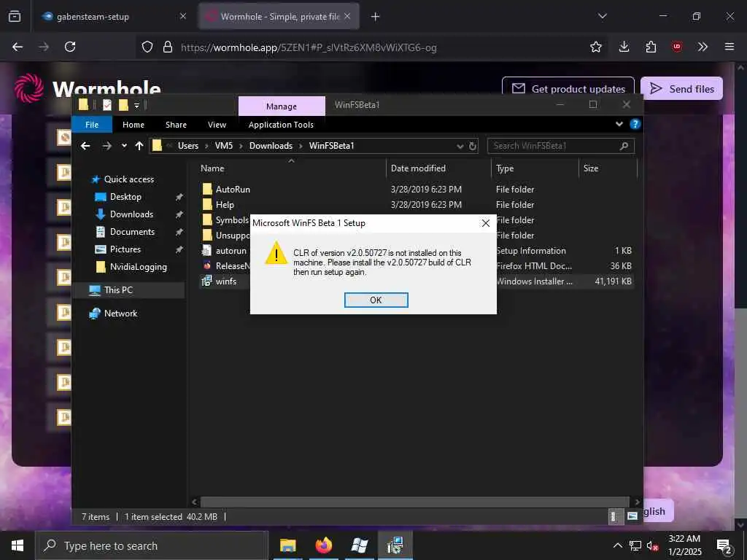Screen dimensions: 747x560
Task: Click Send files button on Wormhole
Action: 682,88
